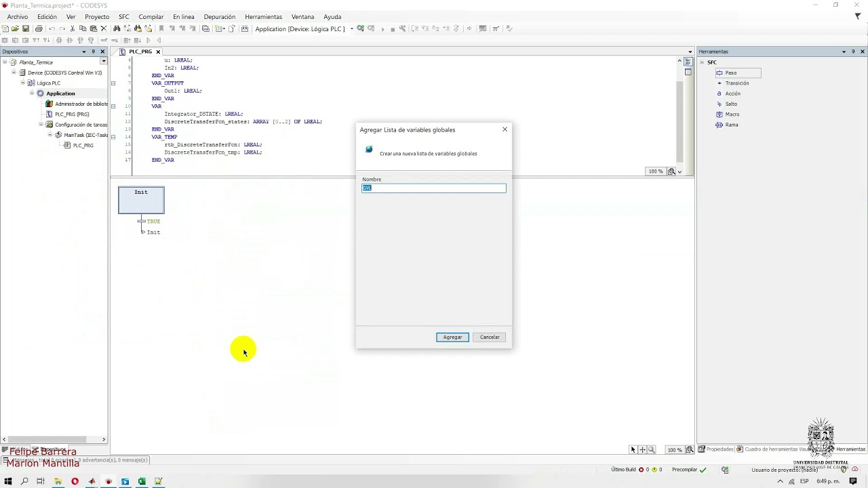Image resolution: width=868 pixels, height=488 pixels.
Task: Click the Open project folder icon
Action: click(x=15, y=28)
